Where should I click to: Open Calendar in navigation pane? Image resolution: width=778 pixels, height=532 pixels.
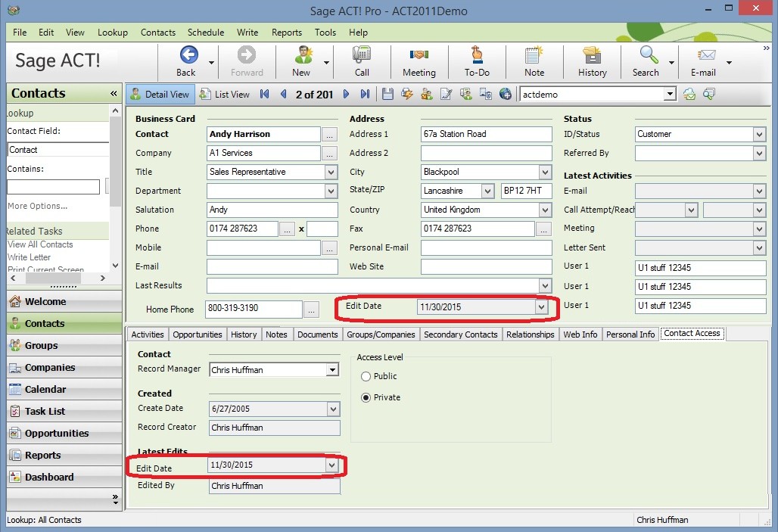click(64, 389)
